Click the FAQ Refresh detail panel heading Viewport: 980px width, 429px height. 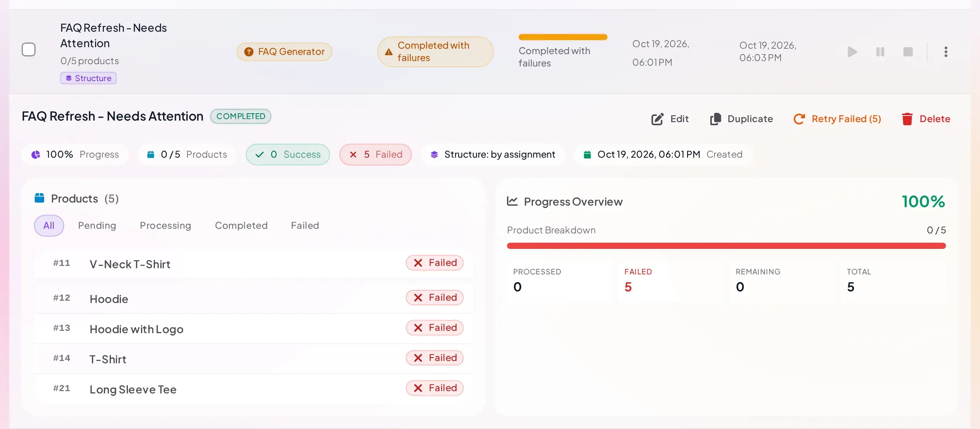tap(112, 116)
